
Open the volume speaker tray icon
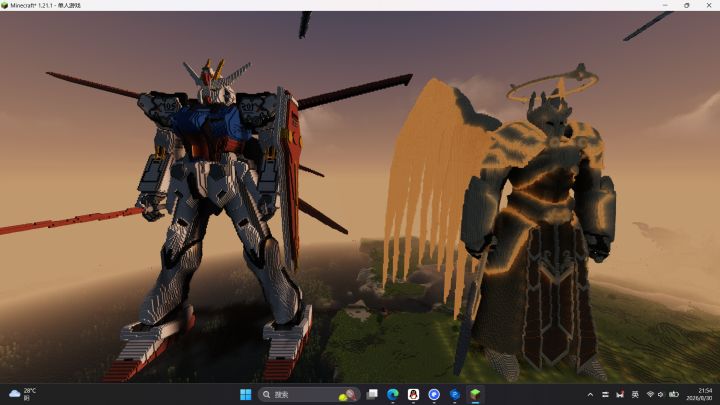click(x=661, y=394)
